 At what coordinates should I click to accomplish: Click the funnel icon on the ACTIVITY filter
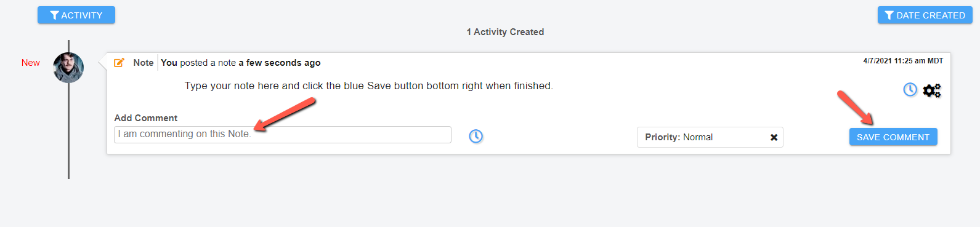tap(54, 15)
